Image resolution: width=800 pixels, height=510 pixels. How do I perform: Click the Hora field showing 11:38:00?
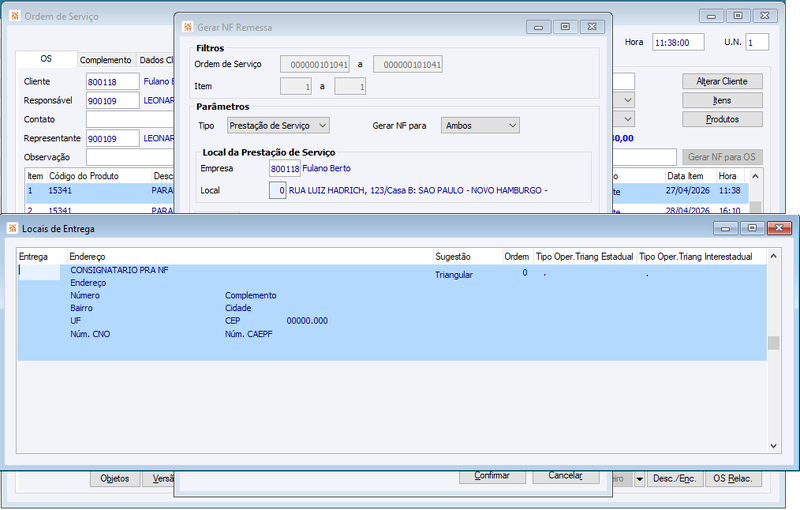(x=678, y=42)
